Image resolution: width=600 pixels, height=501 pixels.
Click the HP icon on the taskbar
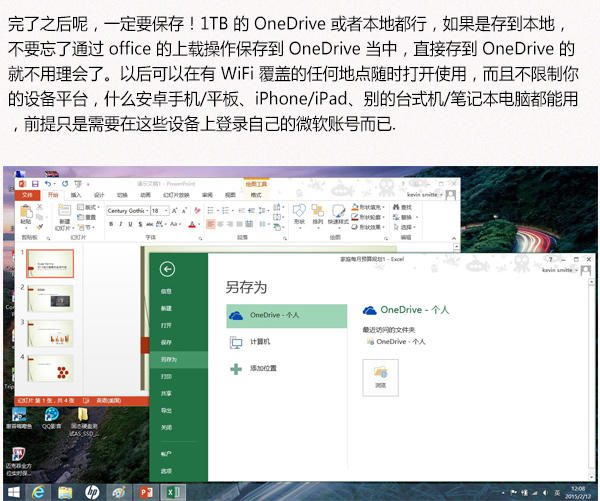(92, 492)
